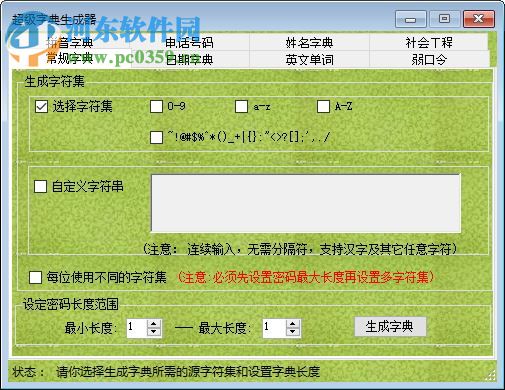Screen dimensions: 505x390
Task: Check 每位使用不同的字符集 option
Action: (x=35, y=277)
